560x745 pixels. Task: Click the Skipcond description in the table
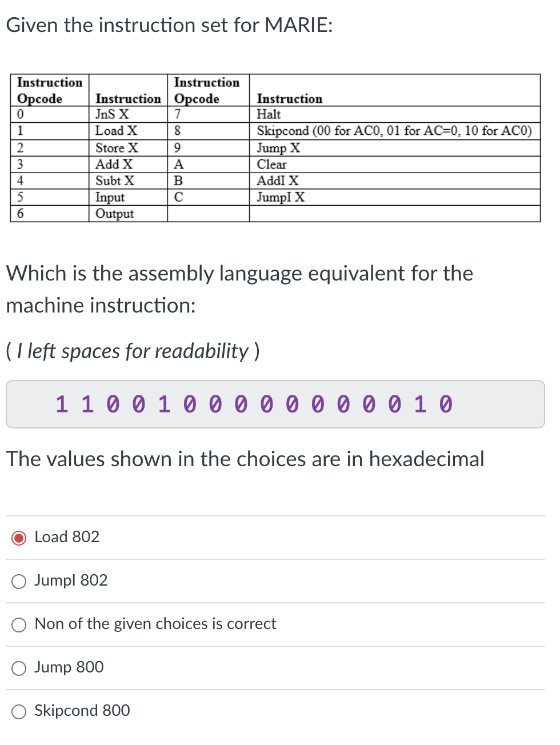394,131
